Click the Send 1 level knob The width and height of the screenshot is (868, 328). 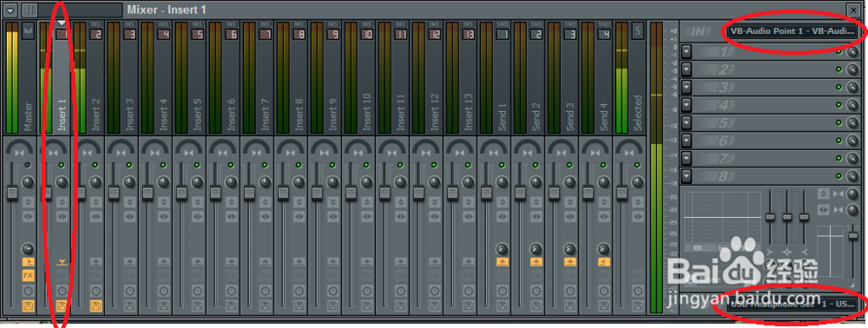(x=502, y=249)
